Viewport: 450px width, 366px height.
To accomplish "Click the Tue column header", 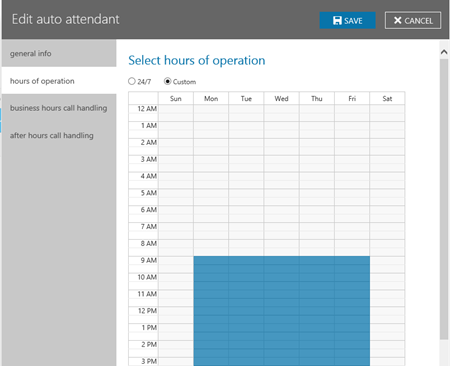I will coord(246,98).
